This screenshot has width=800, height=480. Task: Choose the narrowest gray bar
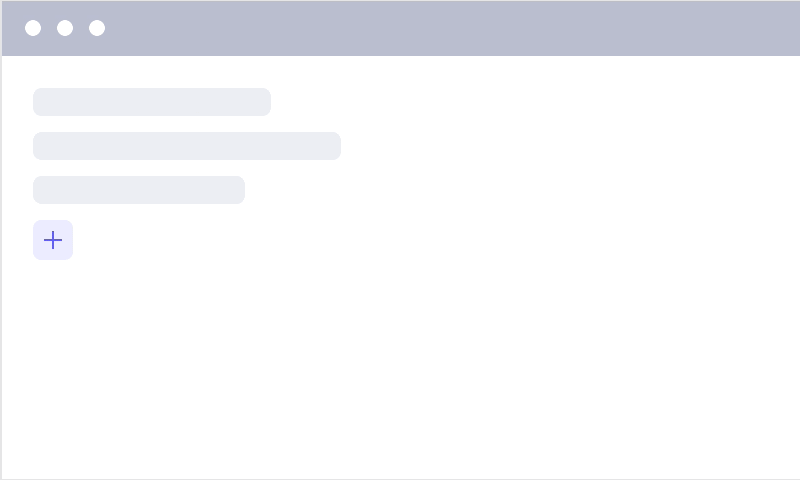[139, 190]
